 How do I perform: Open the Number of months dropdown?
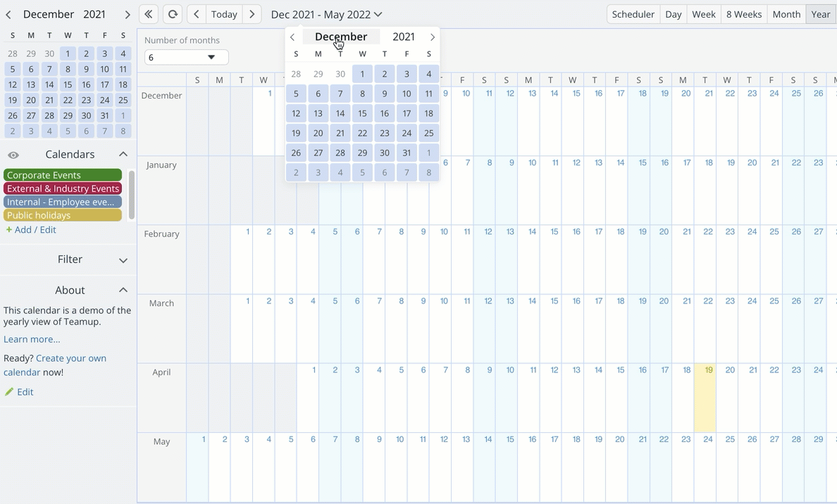[x=186, y=57]
